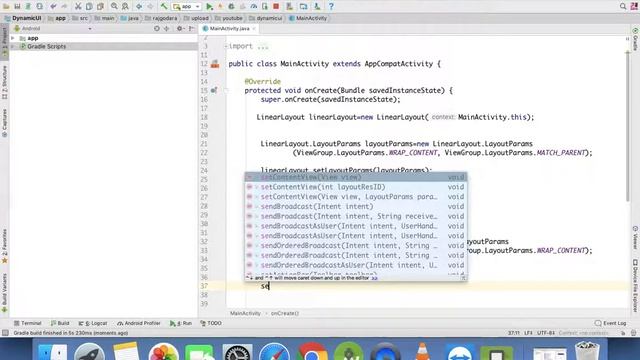Open the SDK Manager toolbar icon
This screenshot has width=640, height=360.
pos(317,7)
